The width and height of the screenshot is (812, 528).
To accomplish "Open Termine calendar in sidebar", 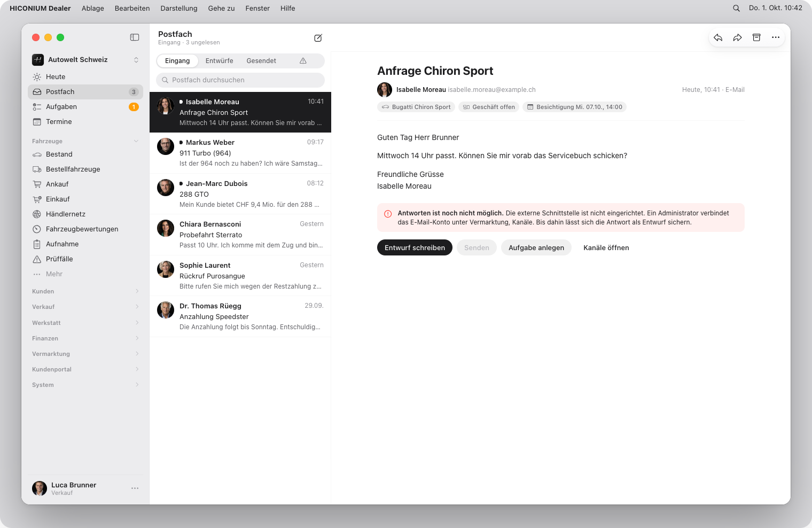I will coord(85,122).
